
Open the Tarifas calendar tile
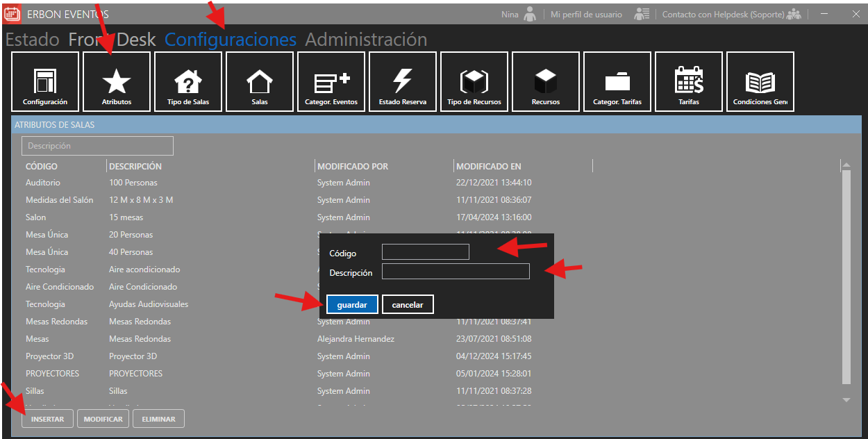689,82
